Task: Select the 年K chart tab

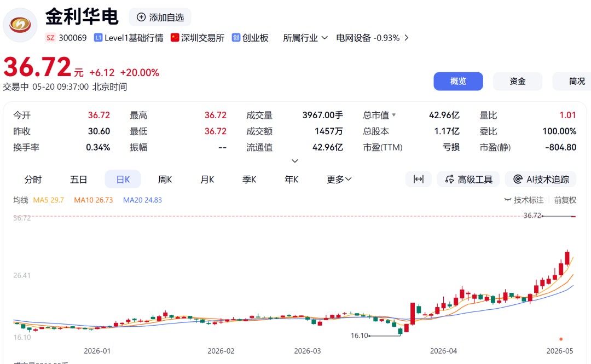Action: click(x=291, y=179)
